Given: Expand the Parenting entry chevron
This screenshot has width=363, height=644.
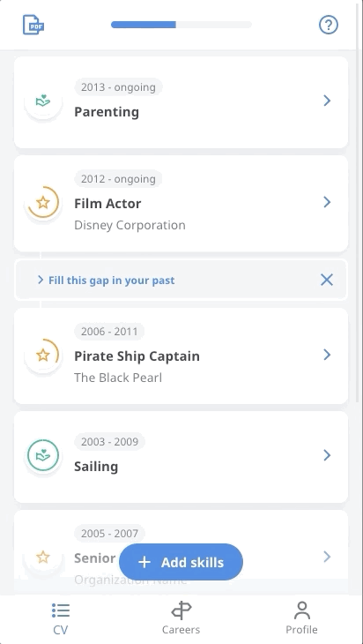Looking at the screenshot, I should [327, 101].
